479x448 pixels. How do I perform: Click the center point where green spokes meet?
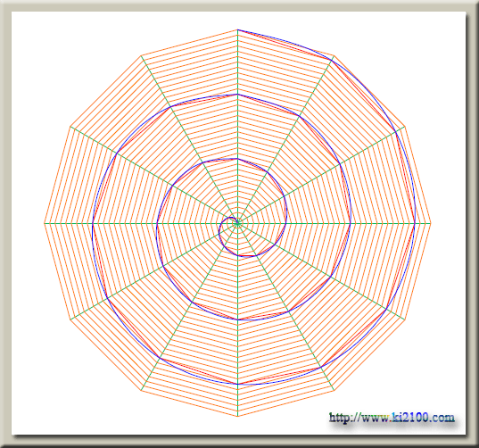tap(237, 223)
